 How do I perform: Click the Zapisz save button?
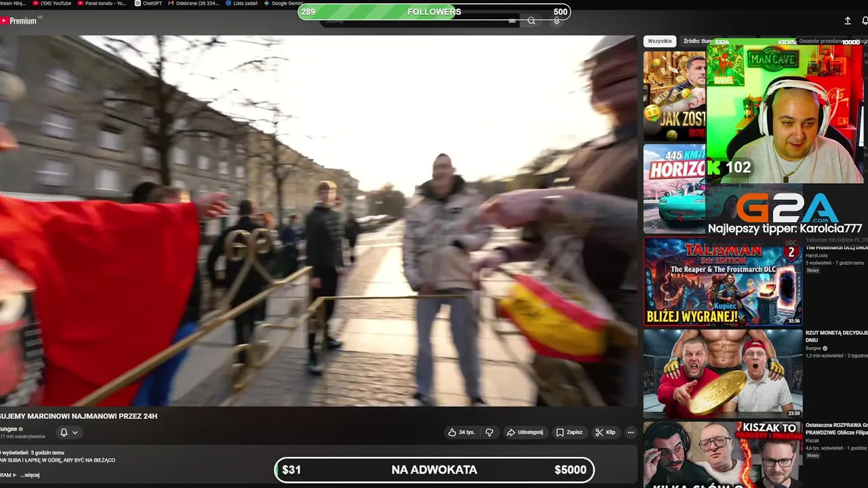click(x=570, y=432)
